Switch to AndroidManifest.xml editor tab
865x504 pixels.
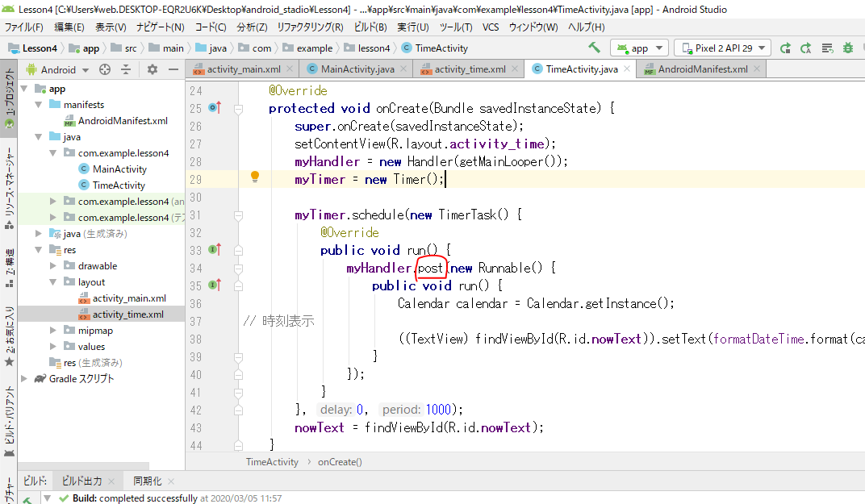click(x=702, y=69)
